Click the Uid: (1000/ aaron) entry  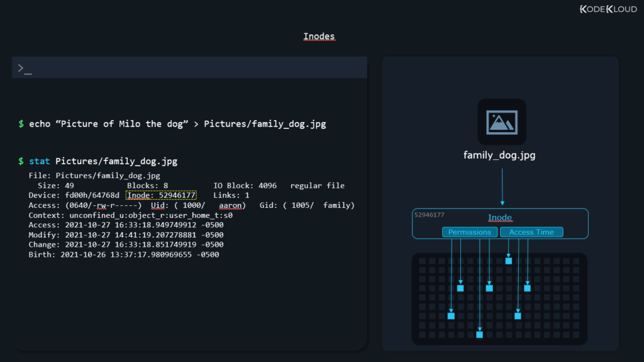(x=198, y=205)
